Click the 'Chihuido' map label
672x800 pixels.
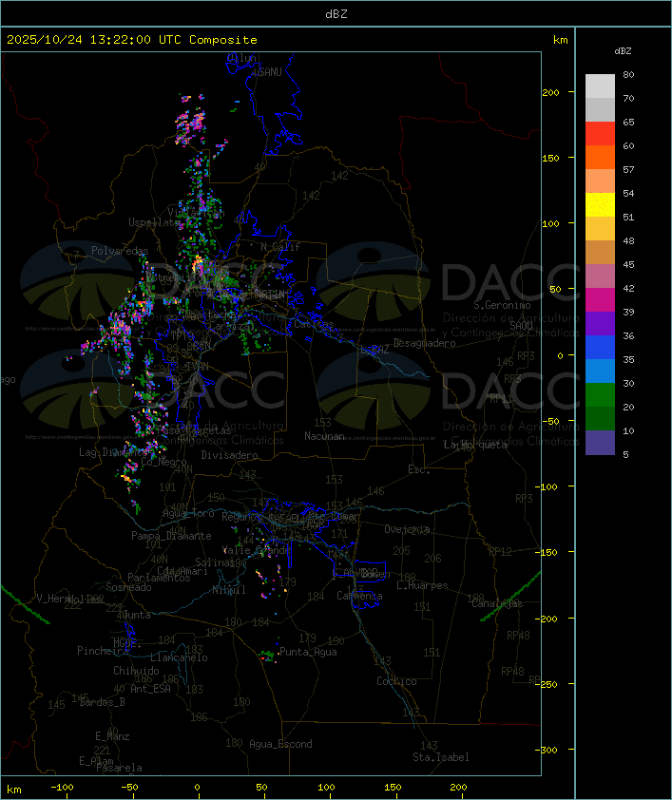(136, 671)
